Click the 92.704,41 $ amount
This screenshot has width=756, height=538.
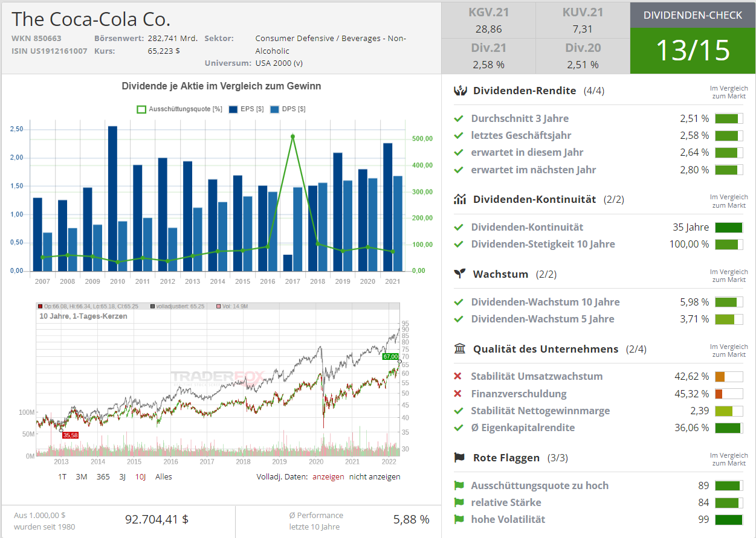coord(157,519)
